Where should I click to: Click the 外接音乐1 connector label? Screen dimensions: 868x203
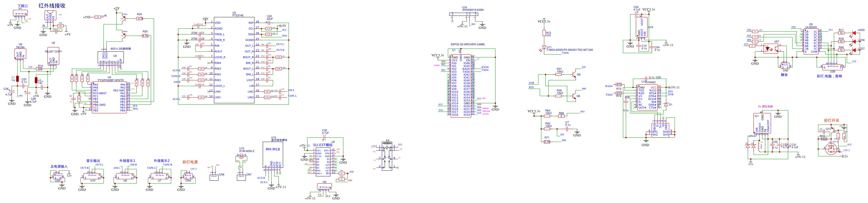tap(127, 161)
